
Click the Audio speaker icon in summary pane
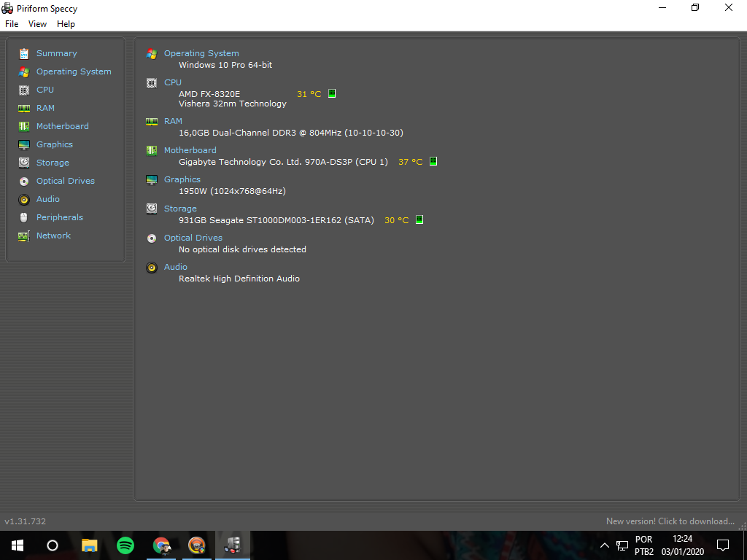(x=152, y=268)
